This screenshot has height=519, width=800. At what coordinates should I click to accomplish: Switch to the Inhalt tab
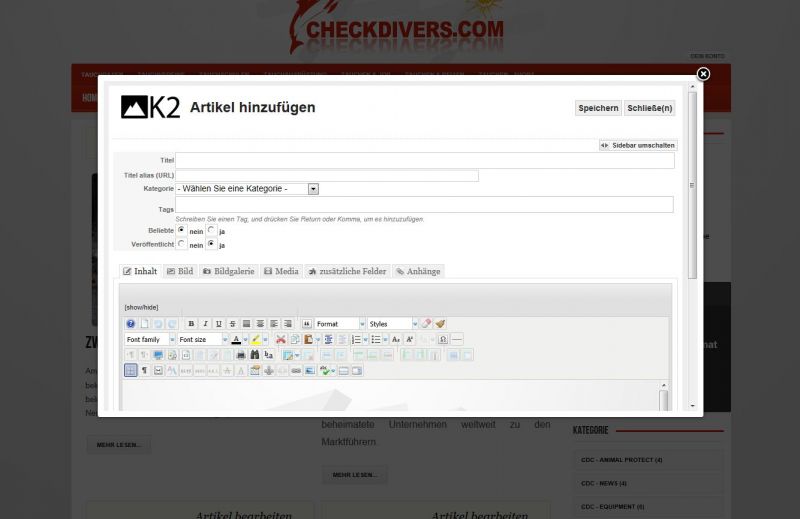[140, 271]
